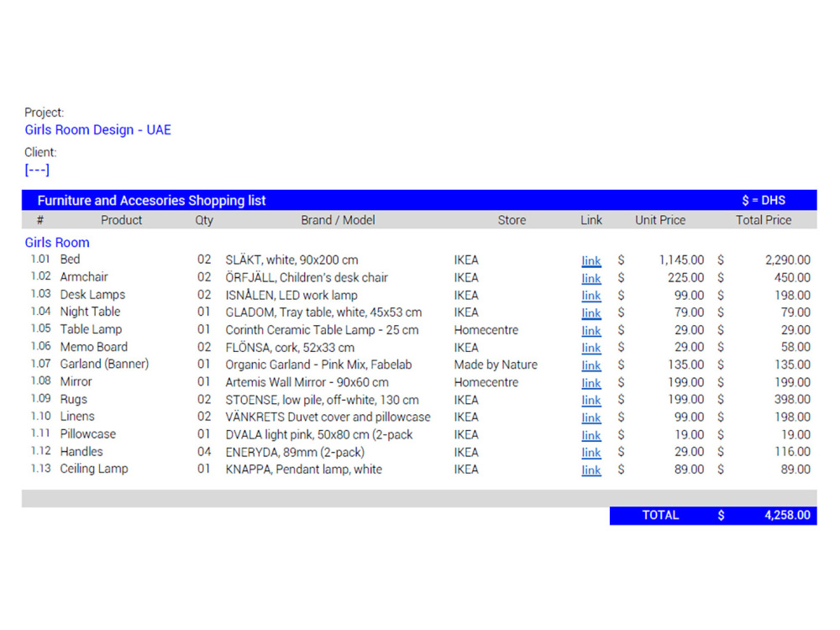This screenshot has height=630, width=840.
Task: Select the 450.00 total price cell
Action: [x=792, y=277]
